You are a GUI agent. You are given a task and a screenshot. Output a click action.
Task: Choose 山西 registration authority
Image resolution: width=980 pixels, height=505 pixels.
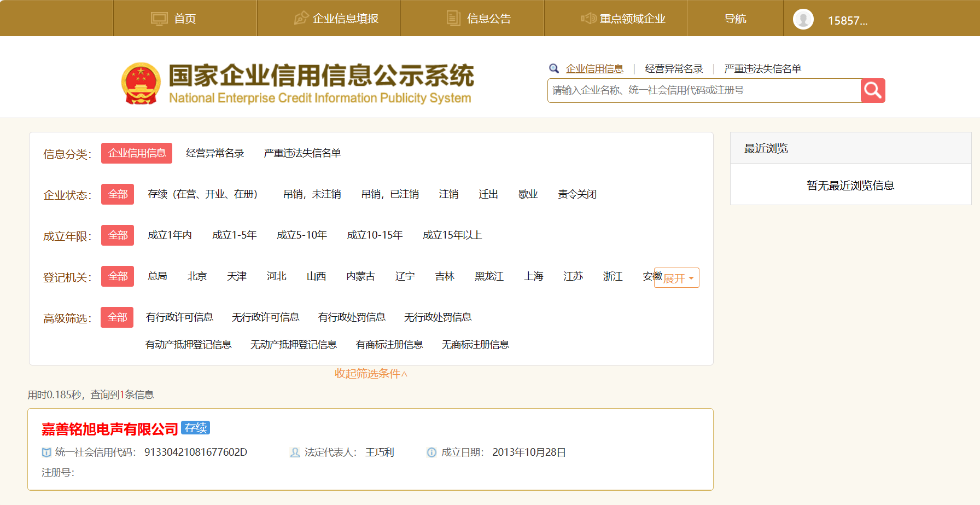tap(316, 276)
